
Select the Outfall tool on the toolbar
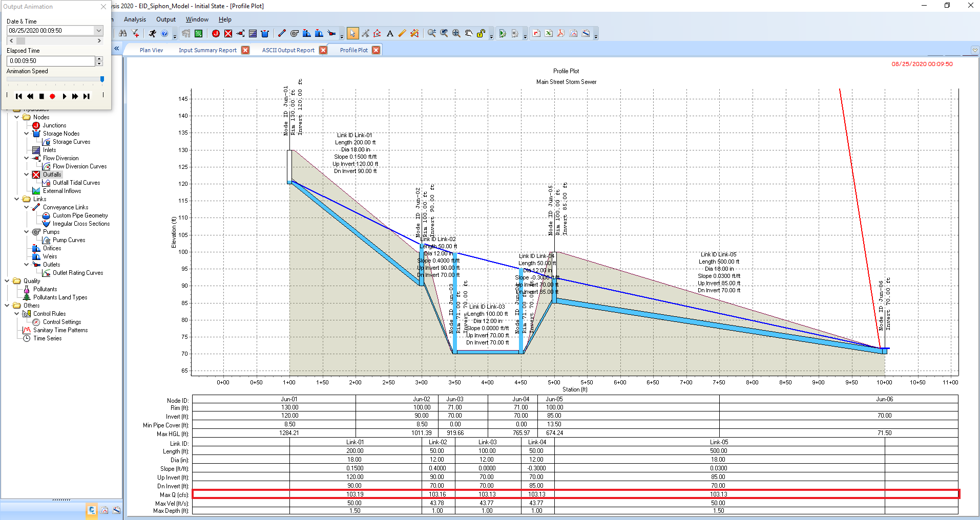pyautogui.click(x=227, y=33)
